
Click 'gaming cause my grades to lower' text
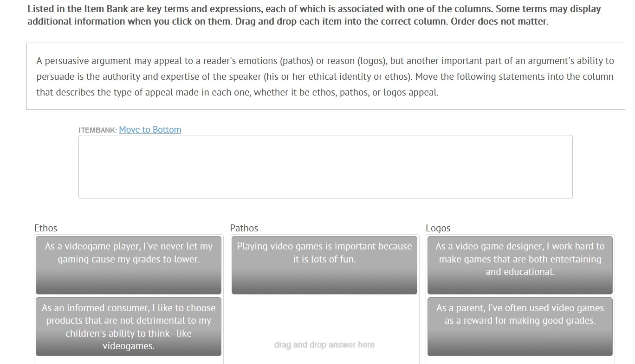pos(129,259)
